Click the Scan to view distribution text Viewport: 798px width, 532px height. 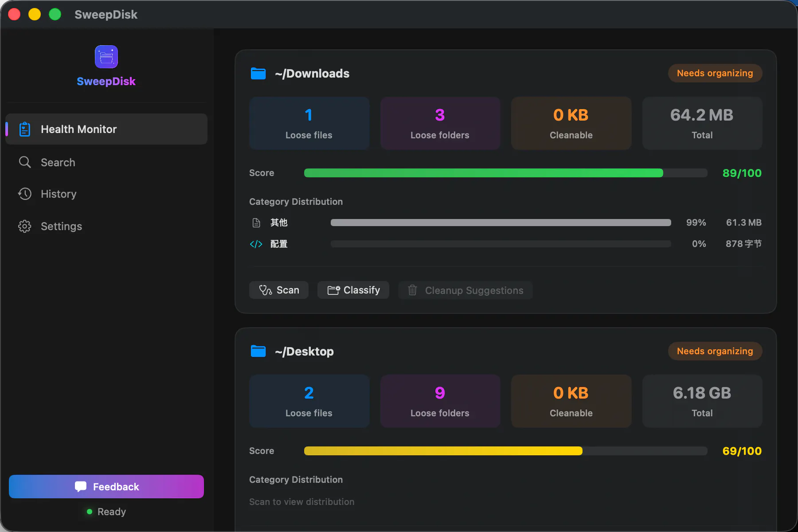tap(302, 502)
